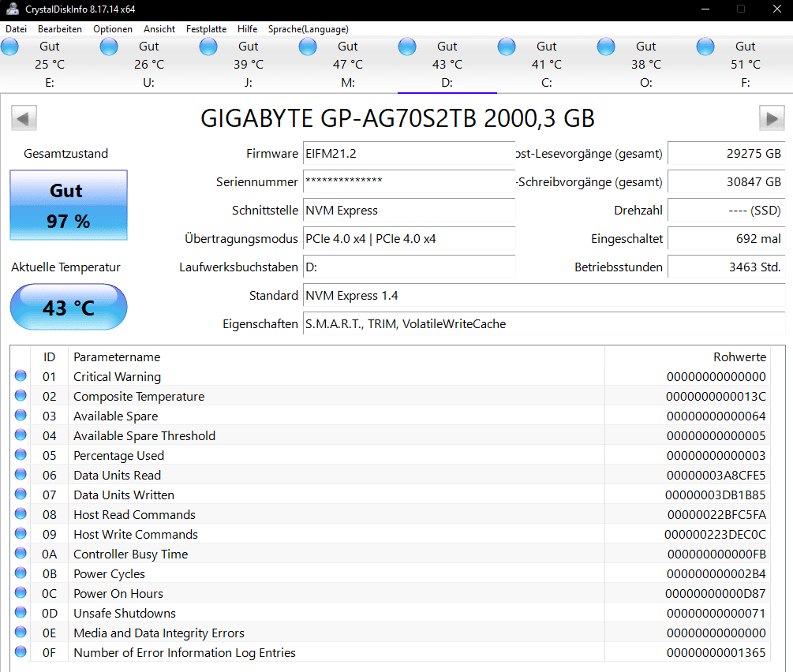Open the Optionen menu
The width and height of the screenshot is (793, 672).
[112, 29]
